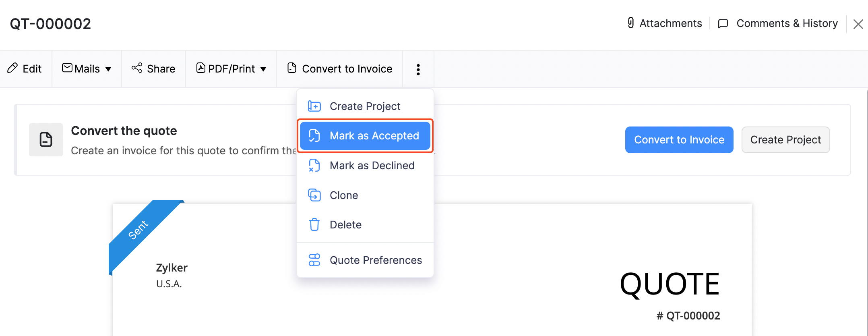Click the blue Convert to Invoice button

tap(679, 140)
